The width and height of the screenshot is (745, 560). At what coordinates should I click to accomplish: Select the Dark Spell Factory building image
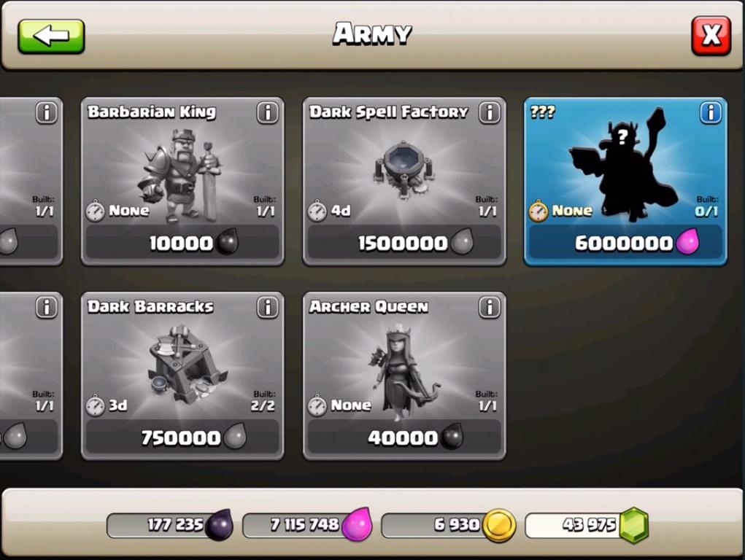(404, 169)
